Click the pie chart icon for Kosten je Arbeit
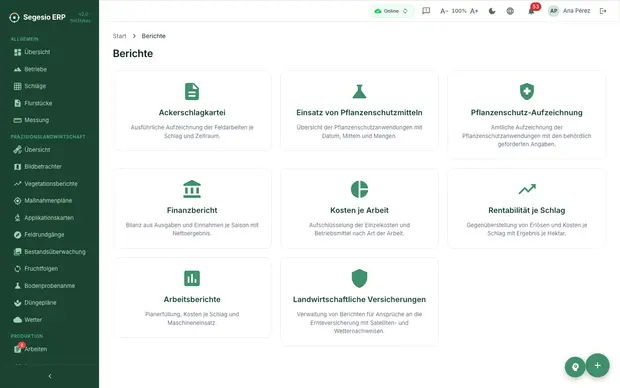Viewport: 620px width, 388px height. [x=359, y=189]
